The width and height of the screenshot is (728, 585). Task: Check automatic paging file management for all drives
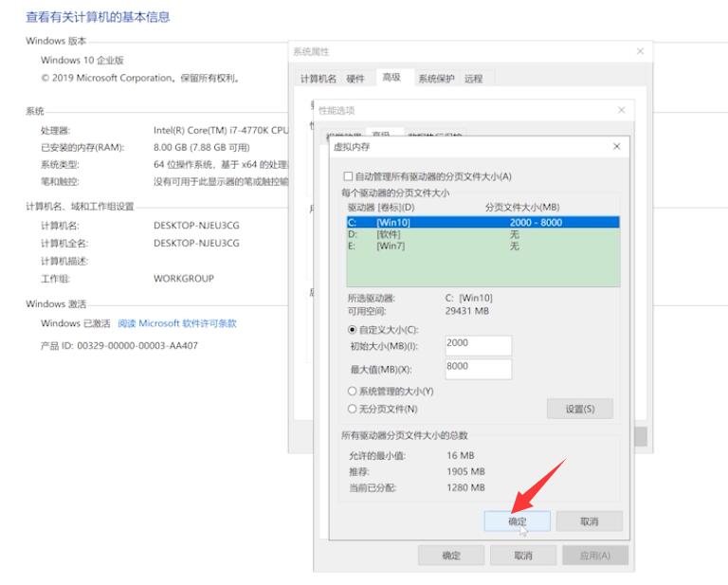348,176
